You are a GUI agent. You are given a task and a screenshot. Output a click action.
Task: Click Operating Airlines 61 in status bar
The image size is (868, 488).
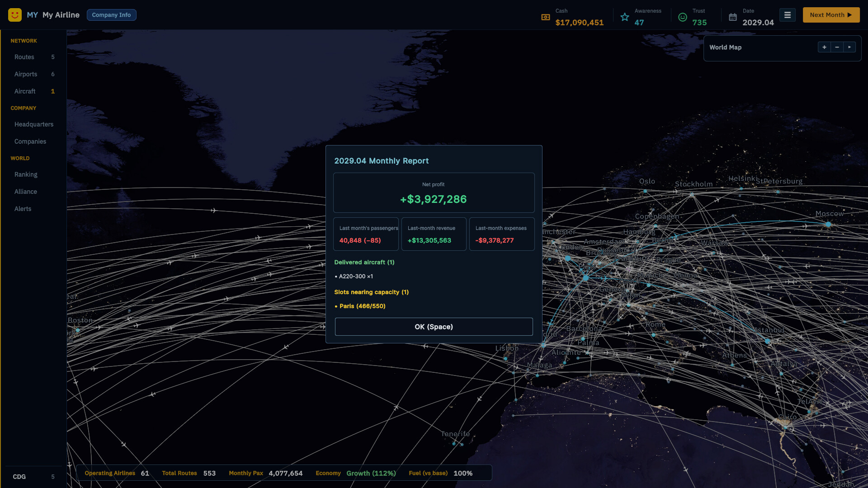[x=117, y=473]
